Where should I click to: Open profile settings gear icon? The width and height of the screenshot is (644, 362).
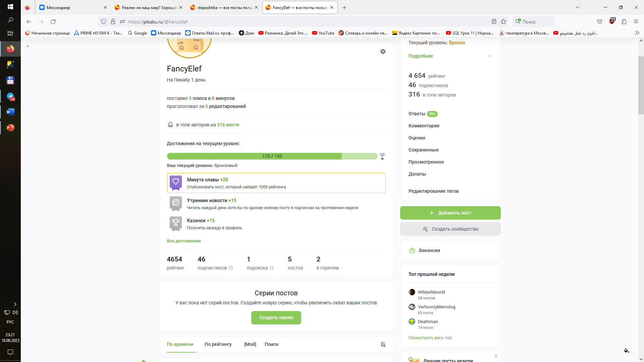click(x=383, y=52)
